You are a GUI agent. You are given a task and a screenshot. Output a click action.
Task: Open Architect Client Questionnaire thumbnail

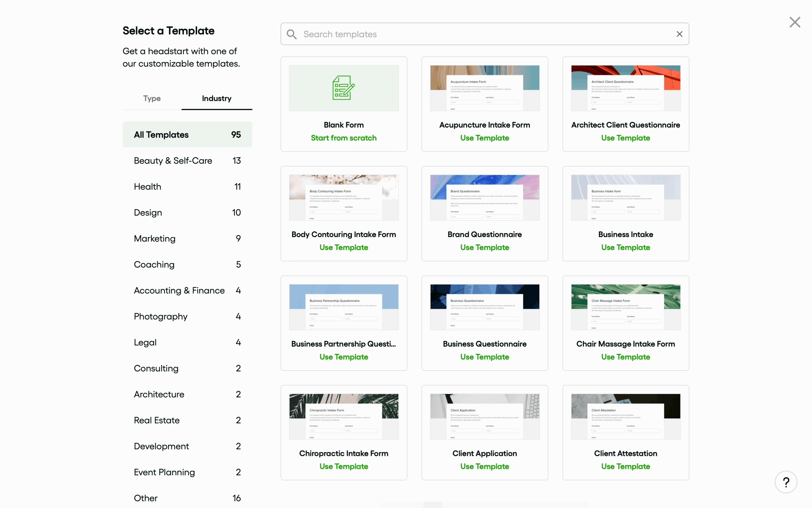click(625, 88)
